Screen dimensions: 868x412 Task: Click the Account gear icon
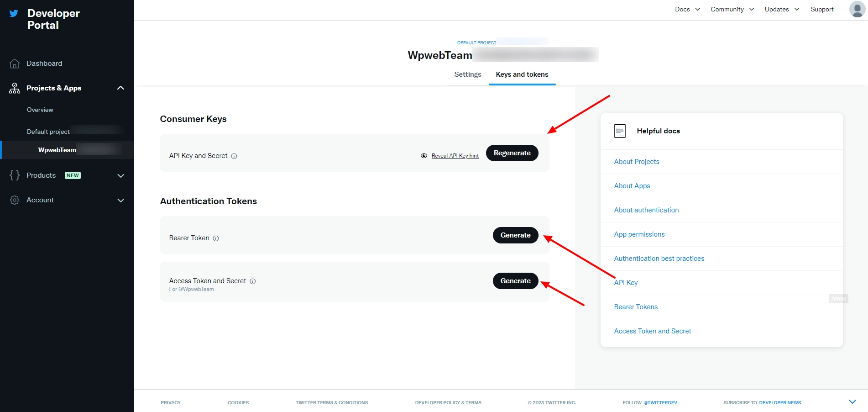15,200
